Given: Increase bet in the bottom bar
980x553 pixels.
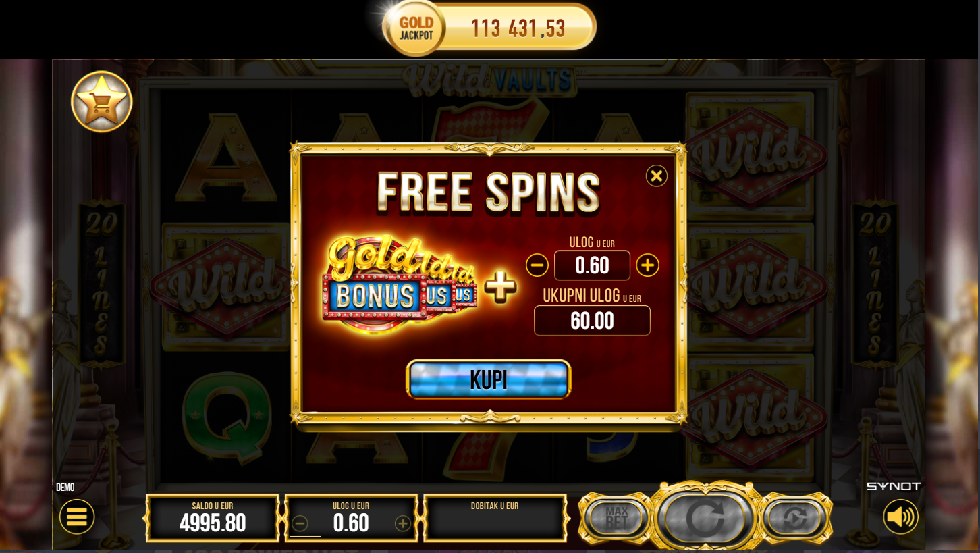Looking at the screenshot, I should (403, 523).
